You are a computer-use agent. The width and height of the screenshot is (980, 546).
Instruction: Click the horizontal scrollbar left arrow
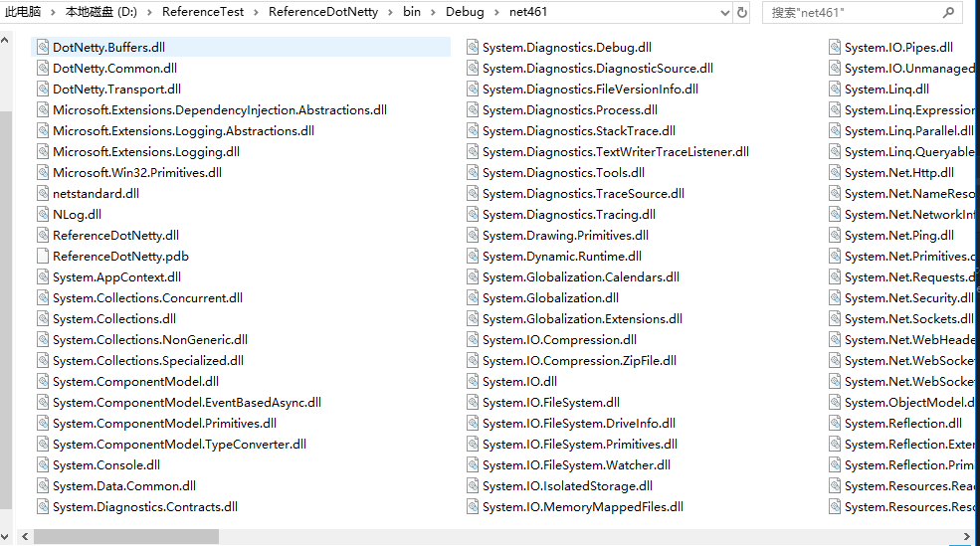click(x=25, y=537)
